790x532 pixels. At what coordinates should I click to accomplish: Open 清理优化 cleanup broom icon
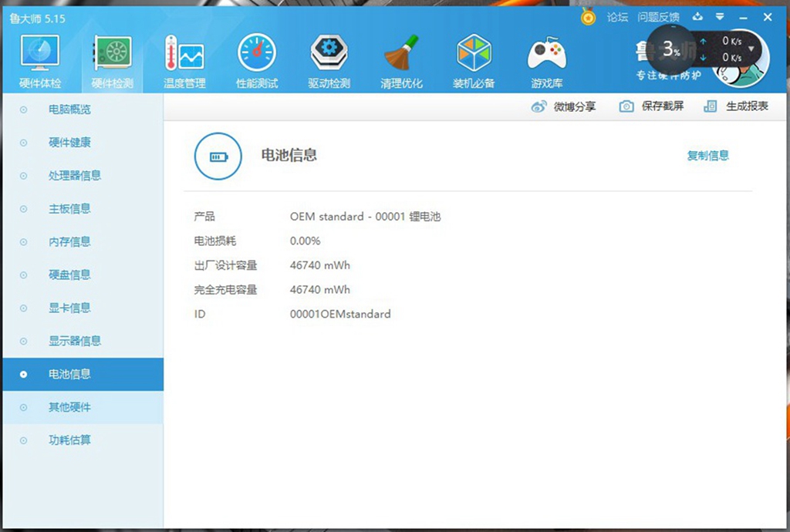click(x=401, y=62)
